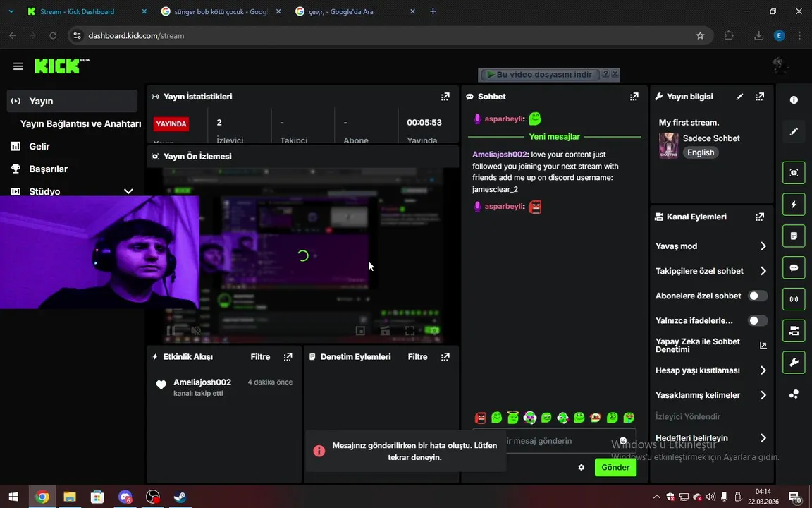Pop out the Etkinlik Akışı panel
812x508 pixels.
tap(288, 356)
